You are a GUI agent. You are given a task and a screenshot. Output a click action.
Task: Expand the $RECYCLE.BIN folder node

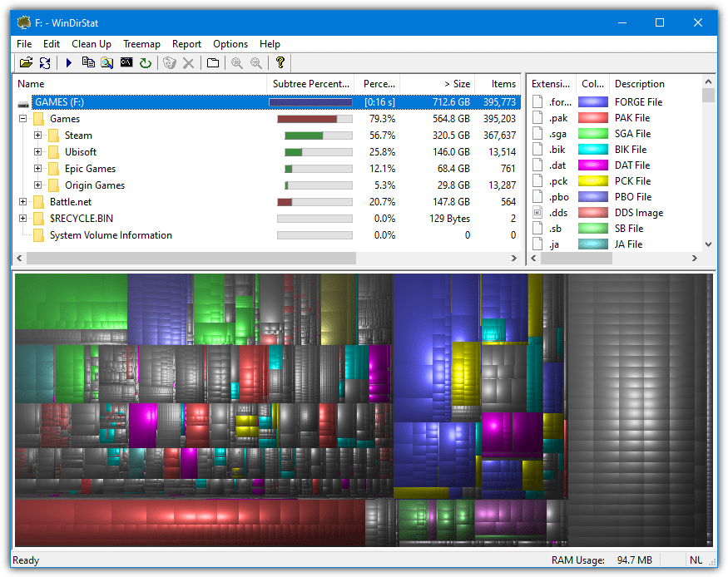pos(22,219)
